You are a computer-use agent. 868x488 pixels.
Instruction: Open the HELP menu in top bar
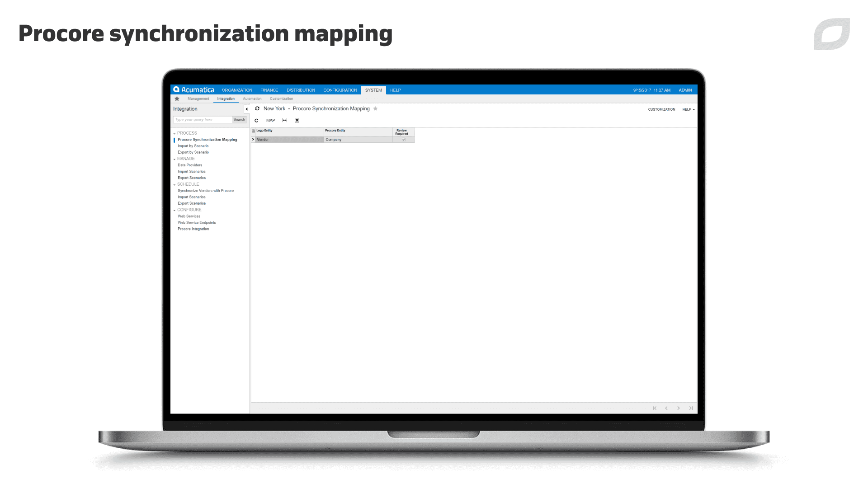(396, 90)
